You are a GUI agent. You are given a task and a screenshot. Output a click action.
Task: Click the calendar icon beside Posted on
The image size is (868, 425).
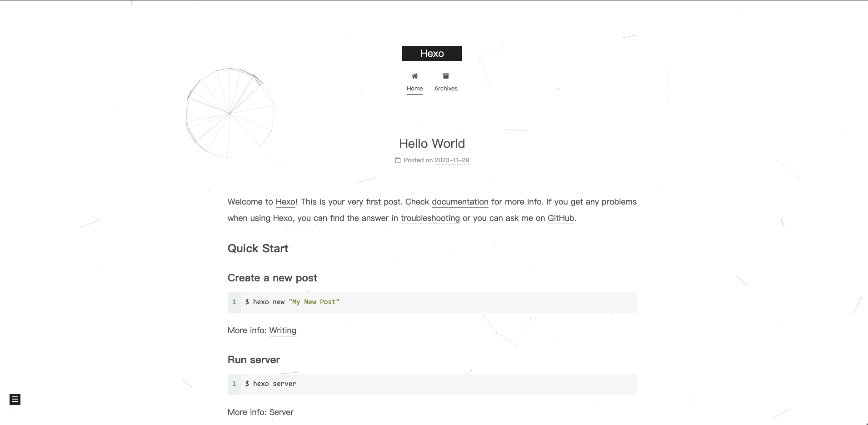click(x=398, y=160)
